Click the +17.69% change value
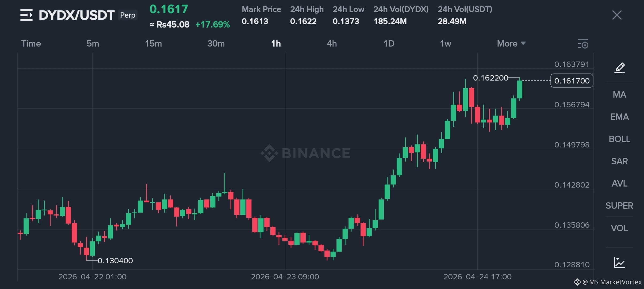This screenshot has width=644, height=289. [x=213, y=25]
